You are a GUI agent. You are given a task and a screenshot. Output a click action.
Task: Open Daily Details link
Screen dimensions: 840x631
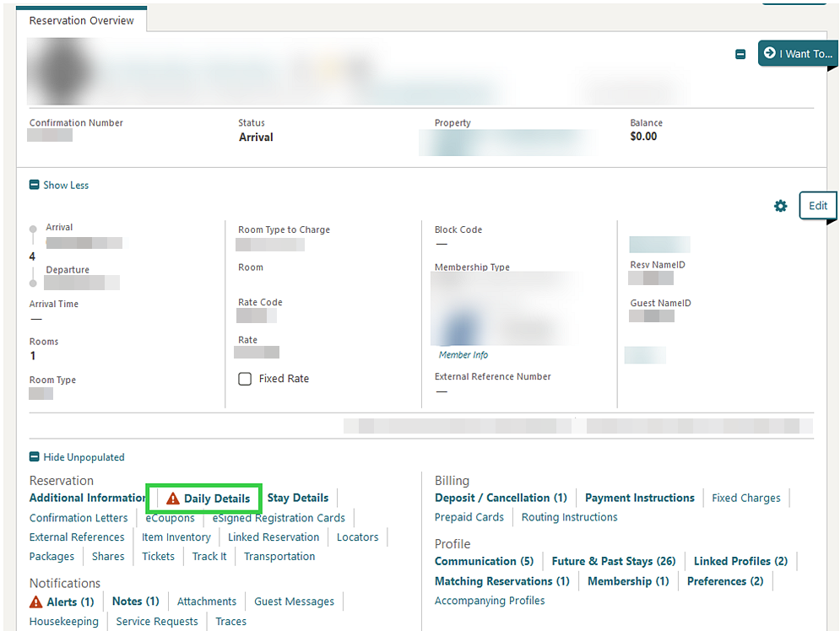[217, 499]
